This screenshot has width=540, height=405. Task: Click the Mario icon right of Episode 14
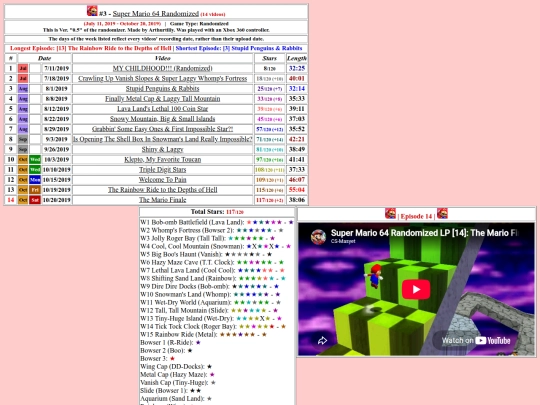point(442,214)
